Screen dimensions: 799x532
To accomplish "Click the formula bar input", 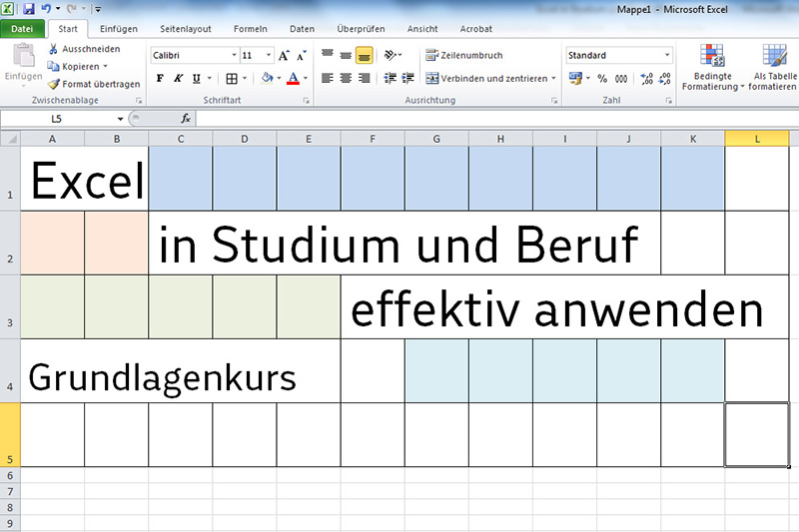I will tap(496, 119).
